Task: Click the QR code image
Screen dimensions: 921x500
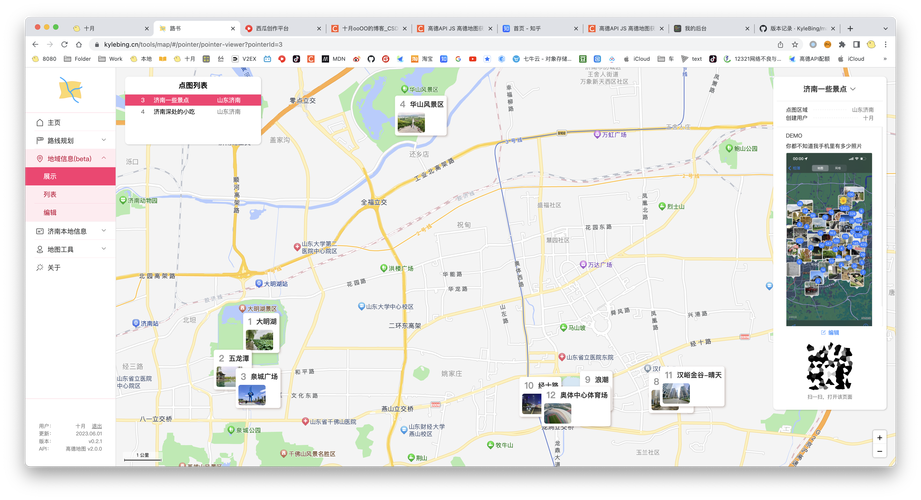Action: click(829, 367)
